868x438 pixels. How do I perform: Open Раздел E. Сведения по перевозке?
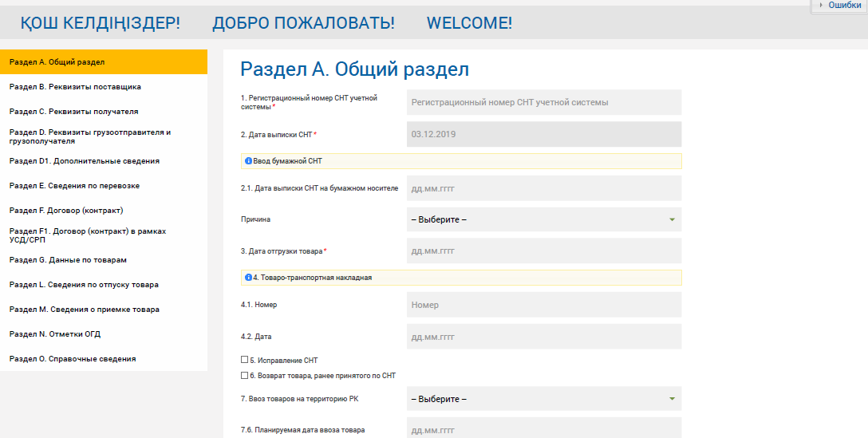[104, 185]
